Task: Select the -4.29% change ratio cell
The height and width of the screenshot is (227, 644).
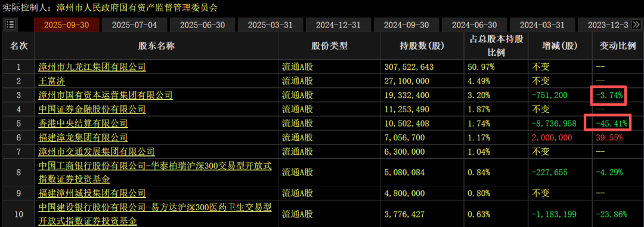Action: 609,172
